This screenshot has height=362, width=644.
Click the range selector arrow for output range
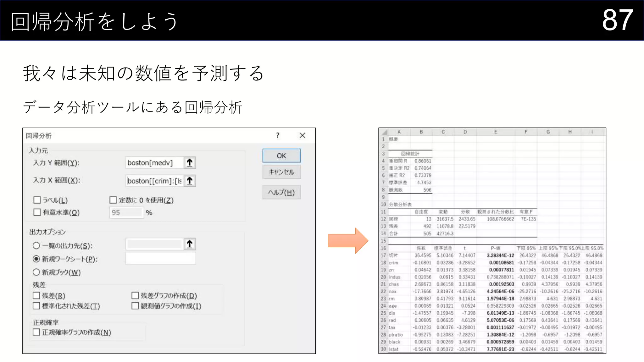click(190, 244)
